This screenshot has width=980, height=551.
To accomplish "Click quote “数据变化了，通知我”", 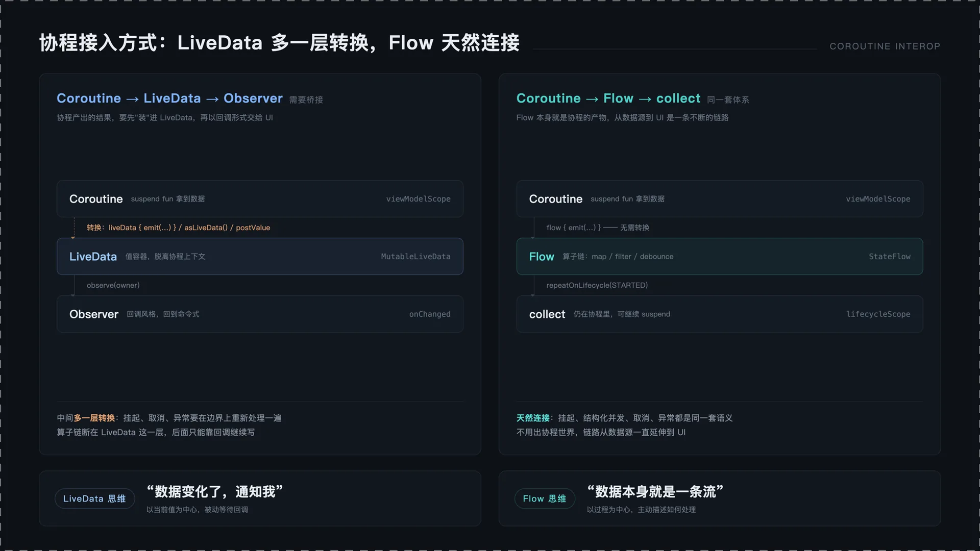I will click(x=215, y=492).
